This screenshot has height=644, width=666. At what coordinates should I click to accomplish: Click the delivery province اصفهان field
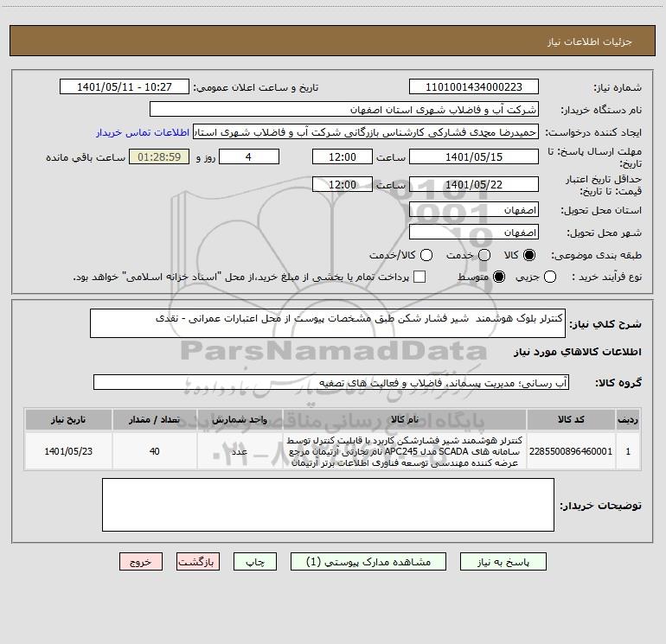[474, 210]
